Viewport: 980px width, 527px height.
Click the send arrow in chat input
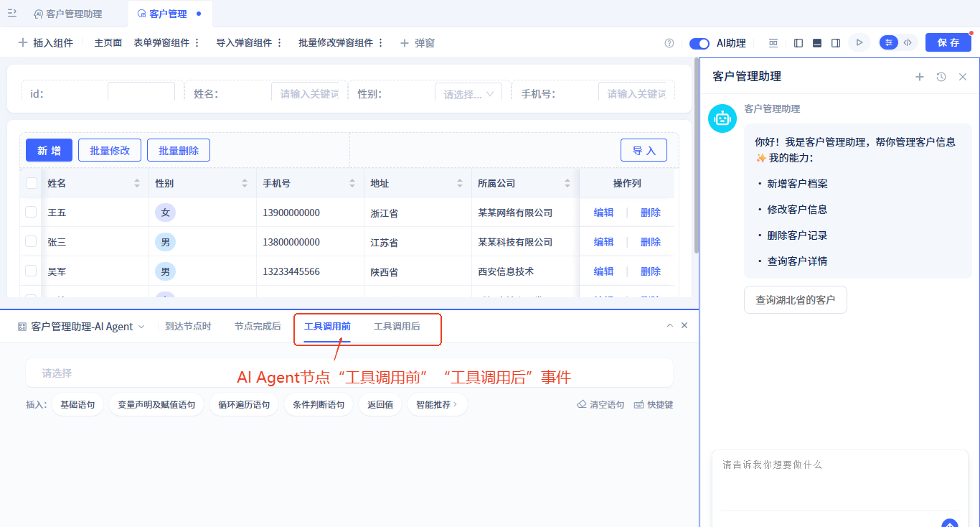click(x=950, y=523)
